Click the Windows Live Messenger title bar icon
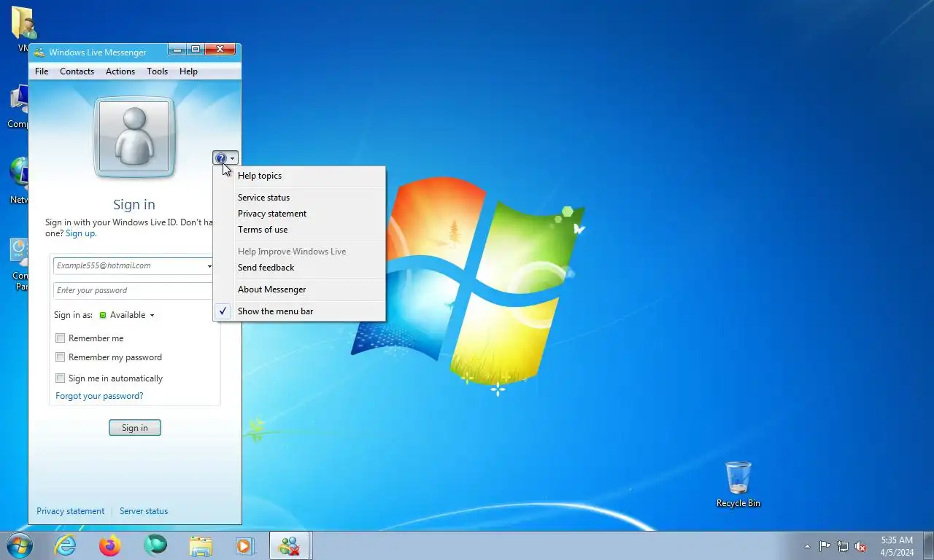This screenshot has height=560, width=934. pyautogui.click(x=39, y=52)
